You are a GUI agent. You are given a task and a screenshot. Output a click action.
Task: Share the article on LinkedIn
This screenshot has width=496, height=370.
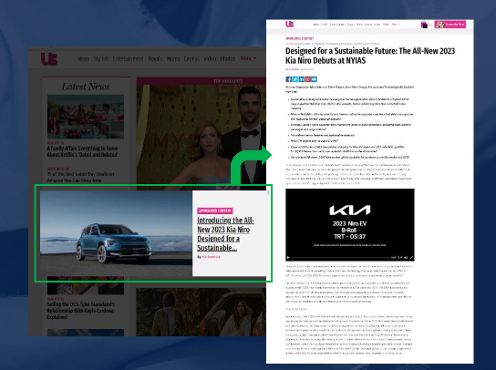click(301, 79)
